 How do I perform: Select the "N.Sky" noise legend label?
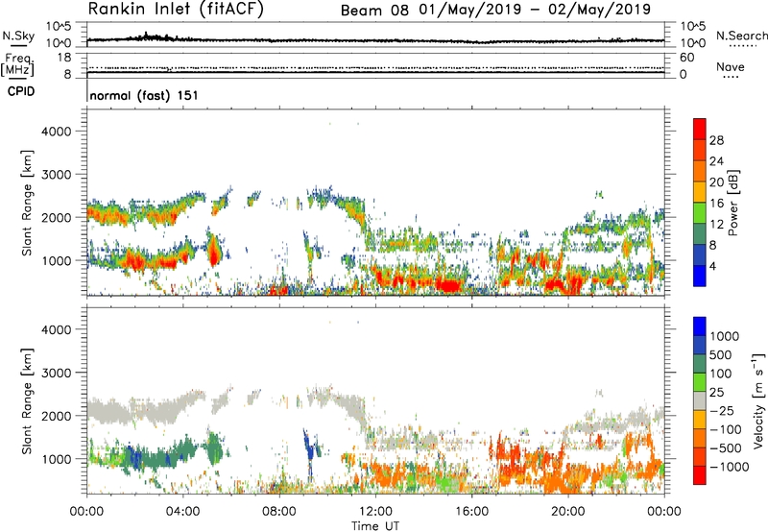point(18,36)
